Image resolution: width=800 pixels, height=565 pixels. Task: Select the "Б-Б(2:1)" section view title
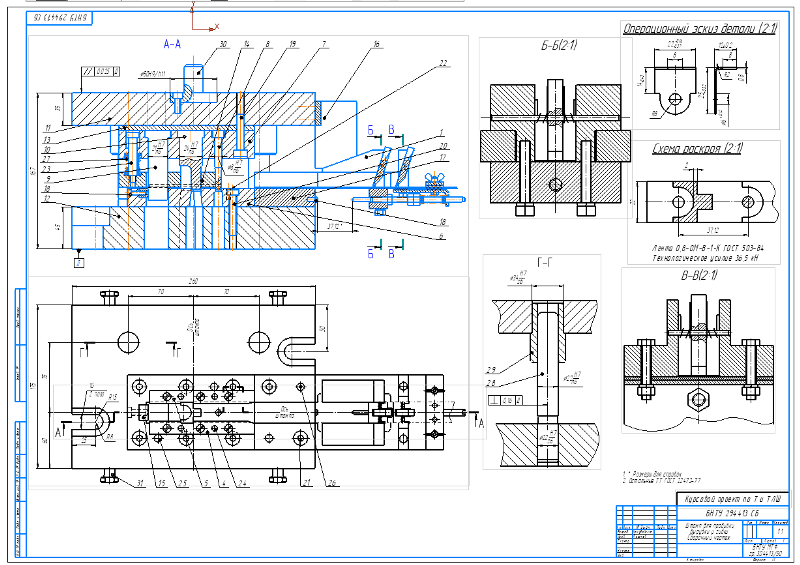pyautogui.click(x=559, y=45)
